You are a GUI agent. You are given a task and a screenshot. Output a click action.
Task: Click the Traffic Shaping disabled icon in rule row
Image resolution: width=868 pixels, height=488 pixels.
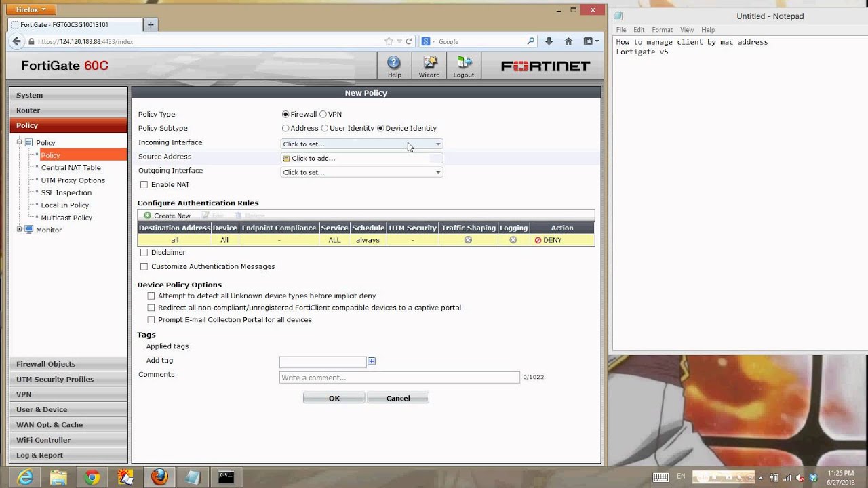(468, 240)
